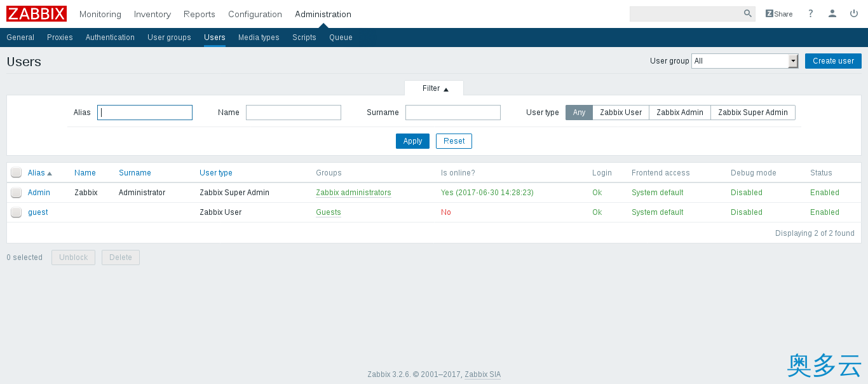
Task: Select the Zabbix Super Admin type option
Action: (x=753, y=113)
